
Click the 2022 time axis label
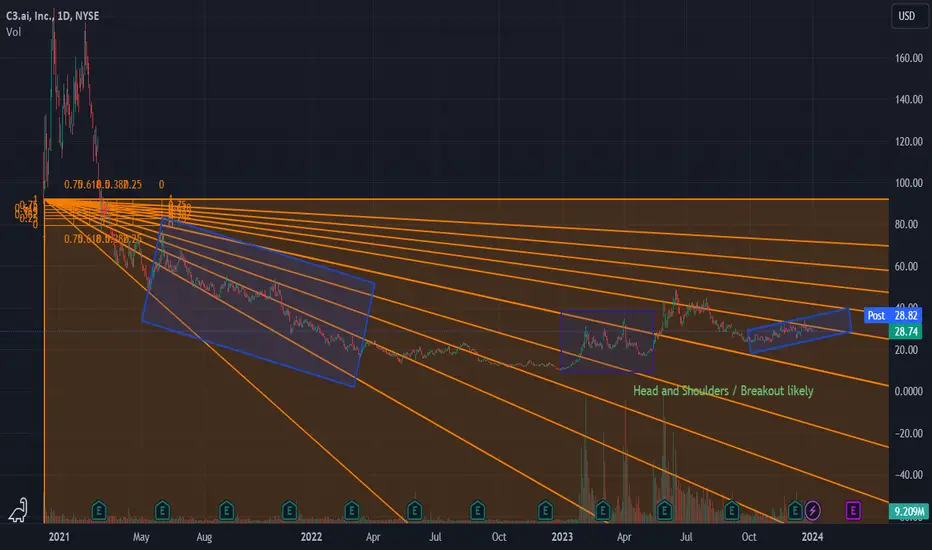[311, 537]
